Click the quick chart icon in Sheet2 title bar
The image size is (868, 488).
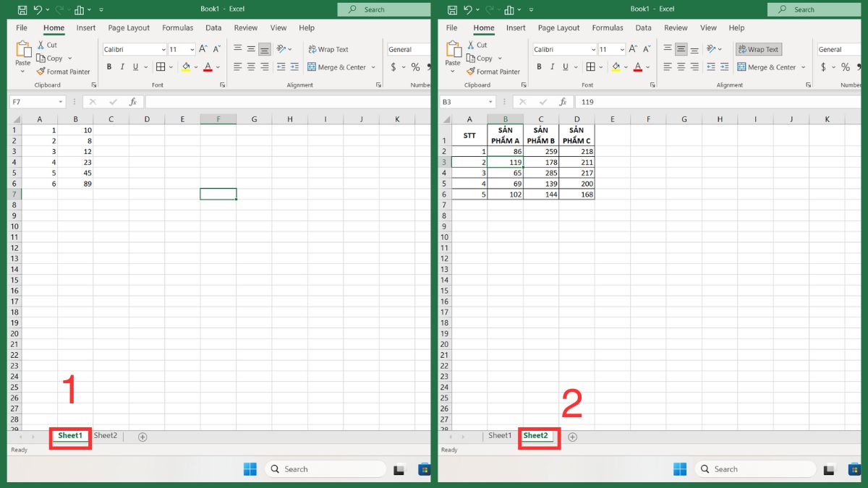(509, 10)
